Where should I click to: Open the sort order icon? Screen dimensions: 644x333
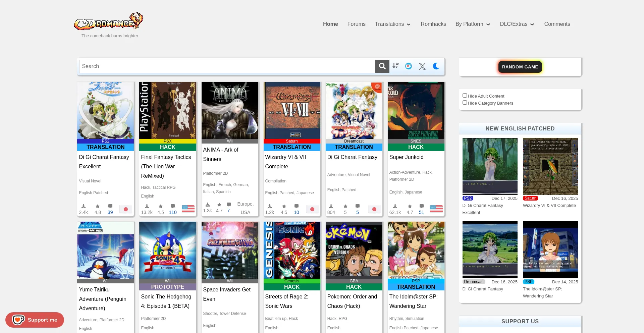pyautogui.click(x=396, y=66)
